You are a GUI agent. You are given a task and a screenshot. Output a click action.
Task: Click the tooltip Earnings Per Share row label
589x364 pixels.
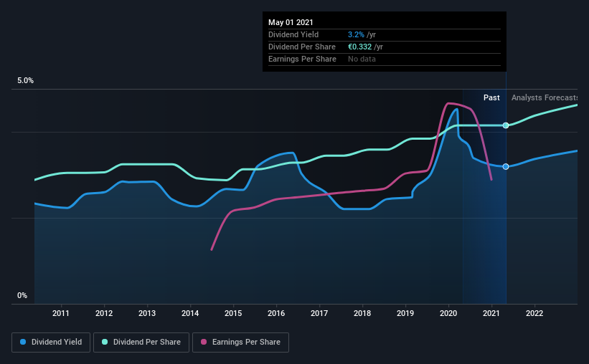tap(302, 59)
